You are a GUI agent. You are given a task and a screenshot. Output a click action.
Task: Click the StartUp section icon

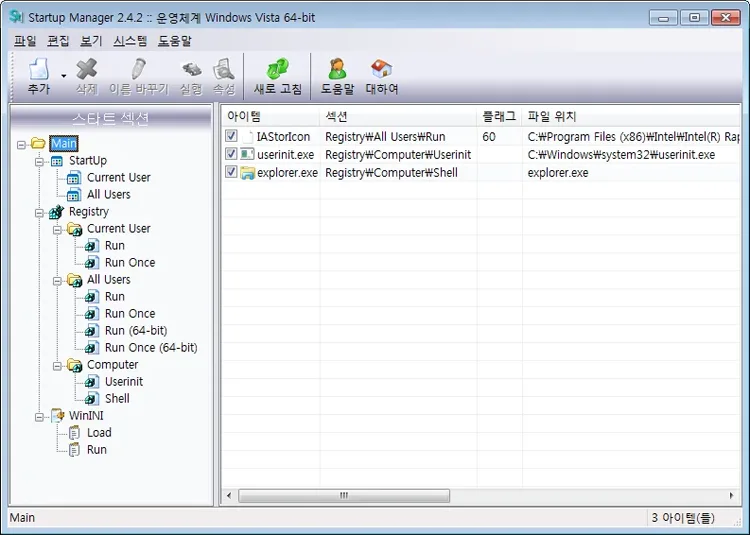point(56,161)
